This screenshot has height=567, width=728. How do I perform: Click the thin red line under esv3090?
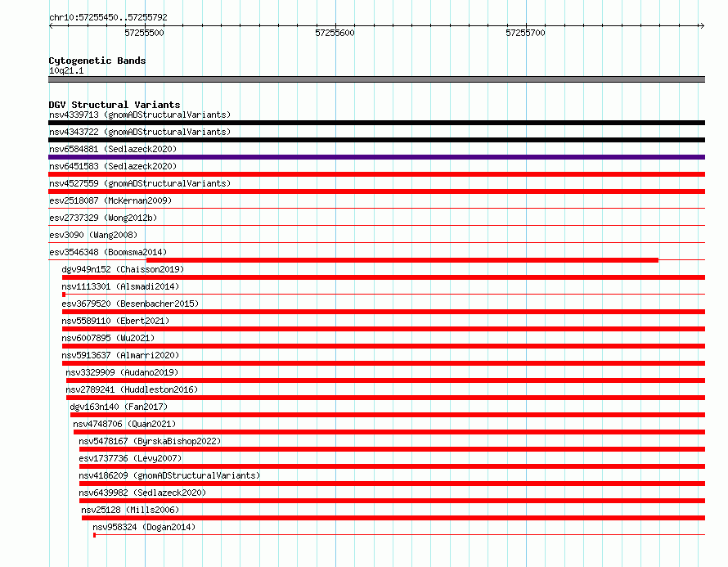tap(376, 242)
